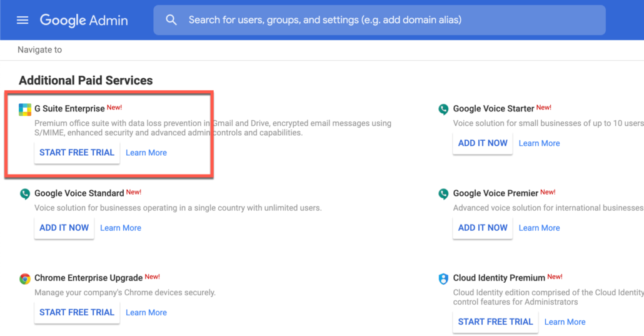Open Learn More for Cloud Identity Premium
The height and width of the screenshot is (336, 644).
coord(565,322)
